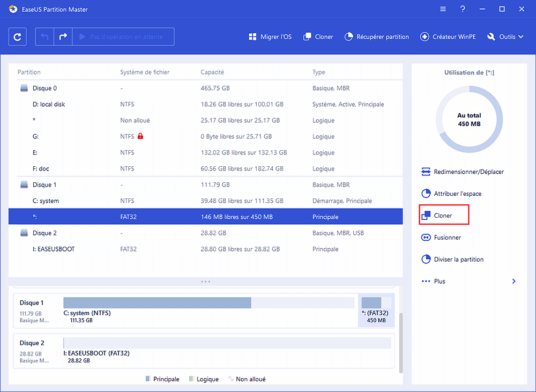Click the Disque 2 drive icon in list
This screenshot has width=536, height=392.
coord(24,233)
